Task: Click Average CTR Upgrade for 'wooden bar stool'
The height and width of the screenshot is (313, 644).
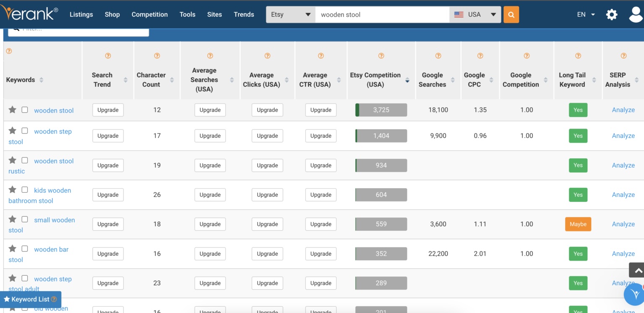Action: [x=321, y=254]
